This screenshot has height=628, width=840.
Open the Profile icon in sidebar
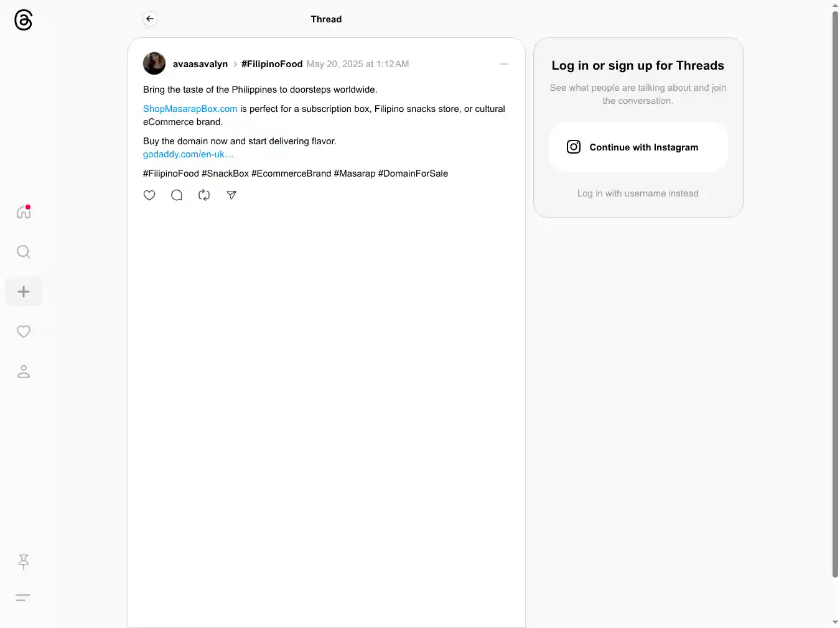click(x=24, y=371)
